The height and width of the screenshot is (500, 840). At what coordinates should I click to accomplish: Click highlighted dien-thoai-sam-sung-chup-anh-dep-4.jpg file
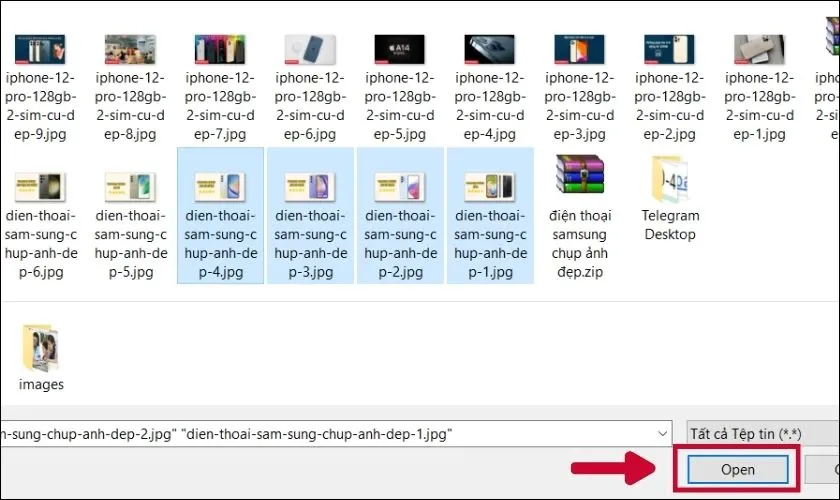point(221,187)
